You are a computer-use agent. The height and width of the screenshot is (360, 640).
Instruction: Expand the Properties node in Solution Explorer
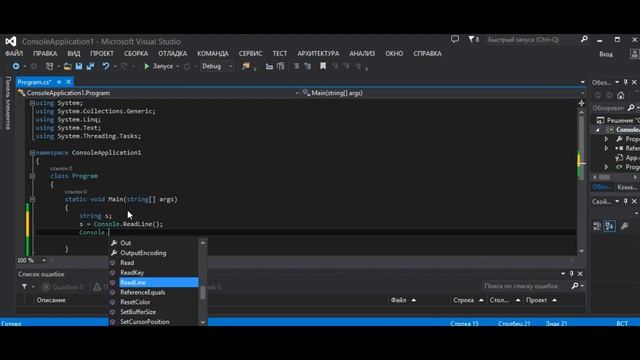[606, 139]
